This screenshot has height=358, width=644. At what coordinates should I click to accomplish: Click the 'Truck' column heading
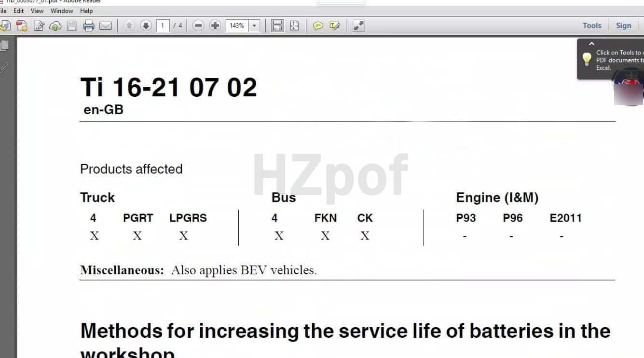click(x=97, y=198)
